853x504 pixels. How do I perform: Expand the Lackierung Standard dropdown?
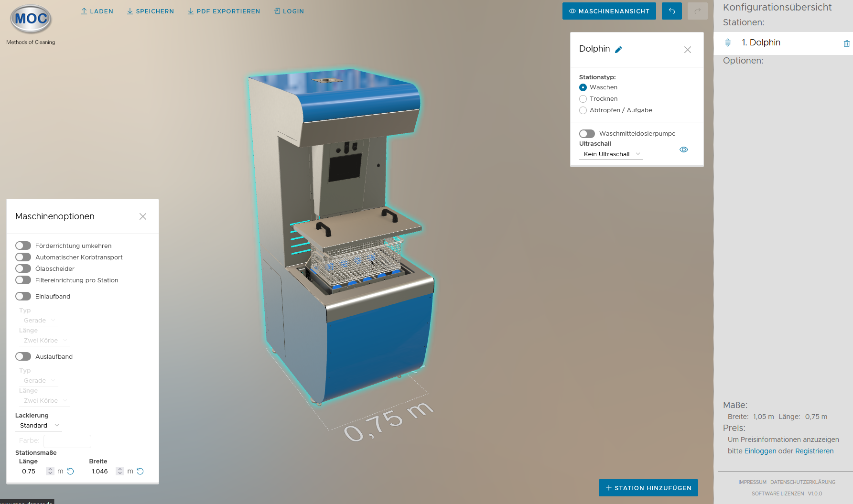coord(39,426)
